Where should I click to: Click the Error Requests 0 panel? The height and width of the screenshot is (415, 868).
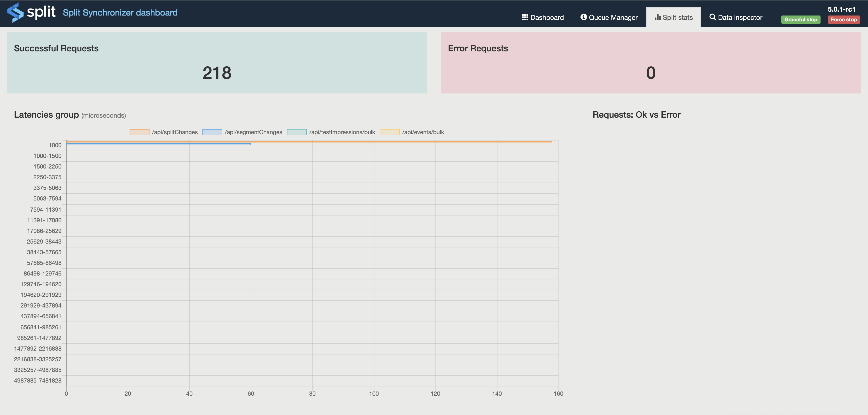tap(650, 63)
